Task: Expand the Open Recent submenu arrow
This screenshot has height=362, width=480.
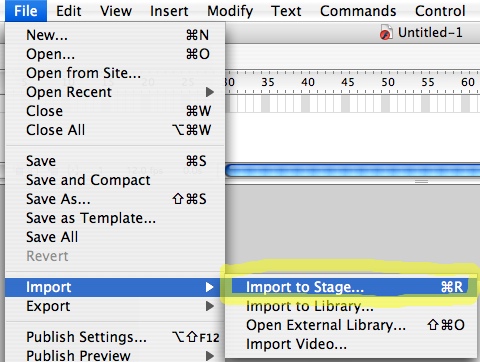Action: pyautogui.click(x=210, y=92)
